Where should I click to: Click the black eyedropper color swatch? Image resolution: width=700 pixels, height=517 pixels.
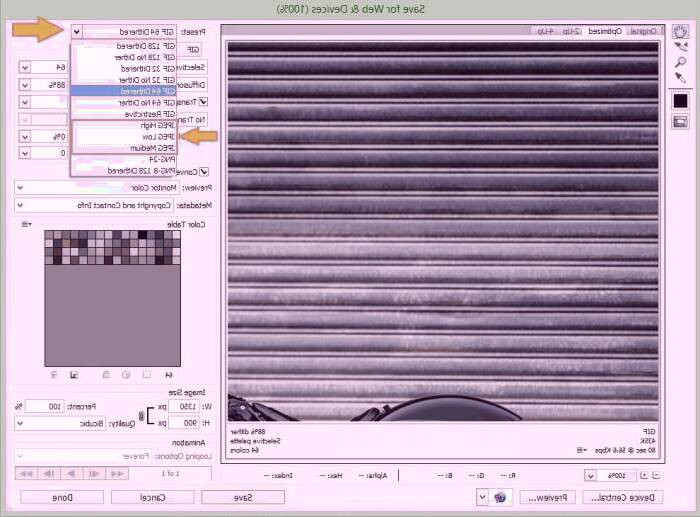click(x=680, y=101)
